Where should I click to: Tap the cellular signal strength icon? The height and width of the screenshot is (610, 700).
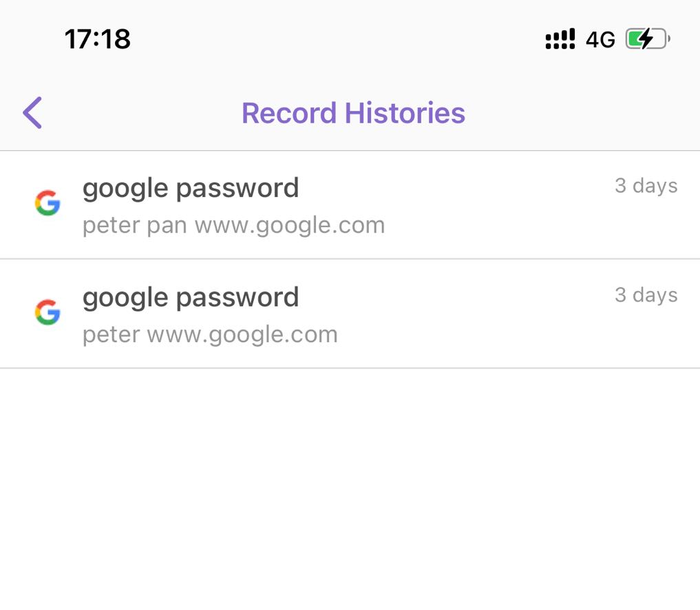(x=560, y=40)
